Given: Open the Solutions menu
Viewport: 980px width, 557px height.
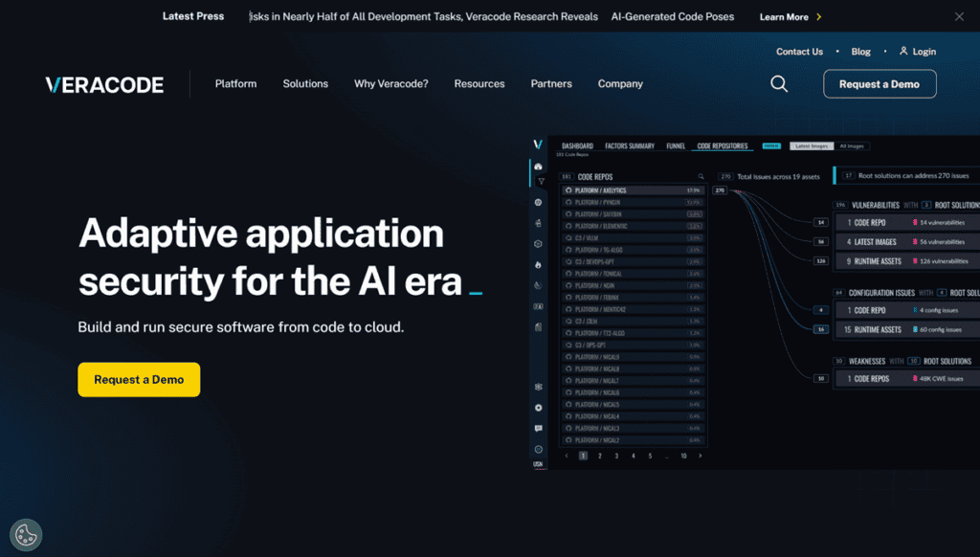Looking at the screenshot, I should pos(305,84).
